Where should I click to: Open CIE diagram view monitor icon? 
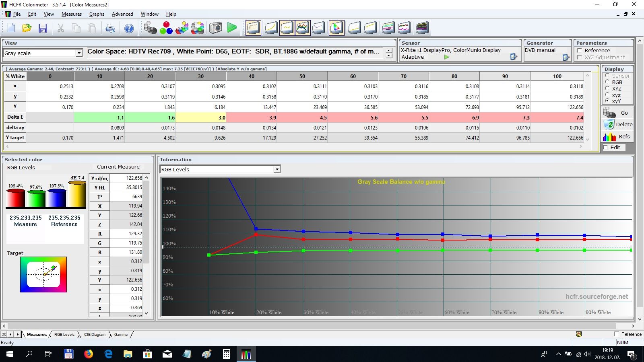coord(336,28)
